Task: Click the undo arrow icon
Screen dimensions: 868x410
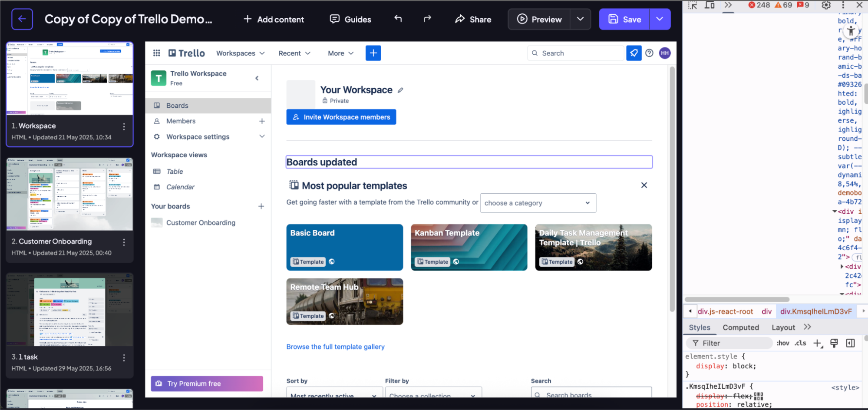Action: pyautogui.click(x=398, y=19)
